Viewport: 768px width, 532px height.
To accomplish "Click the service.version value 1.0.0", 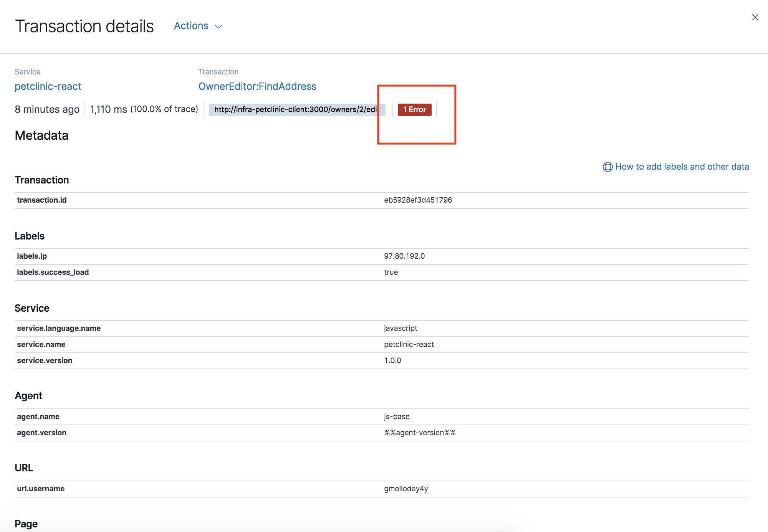I will pos(392,360).
